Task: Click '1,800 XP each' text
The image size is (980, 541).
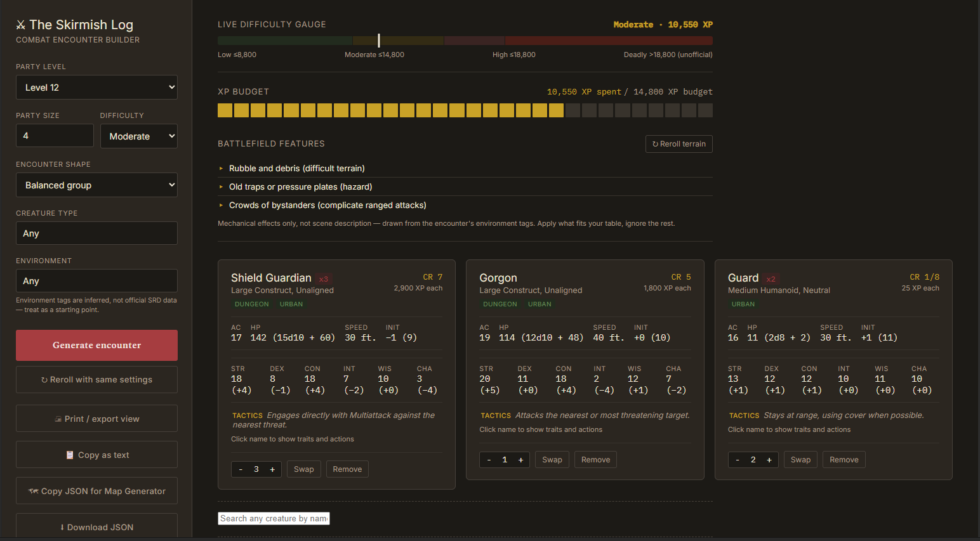Action: coord(667,288)
